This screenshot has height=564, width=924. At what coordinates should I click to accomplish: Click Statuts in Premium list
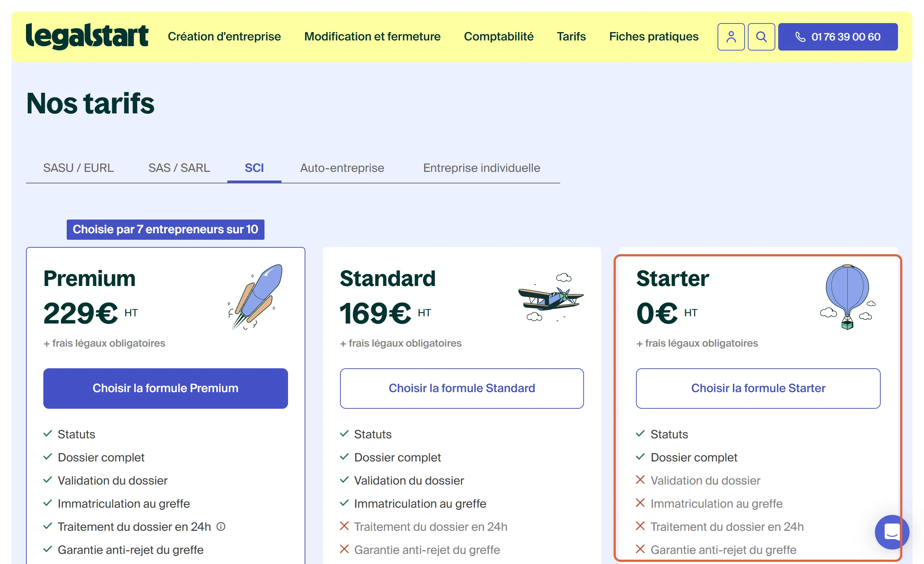[x=77, y=434]
